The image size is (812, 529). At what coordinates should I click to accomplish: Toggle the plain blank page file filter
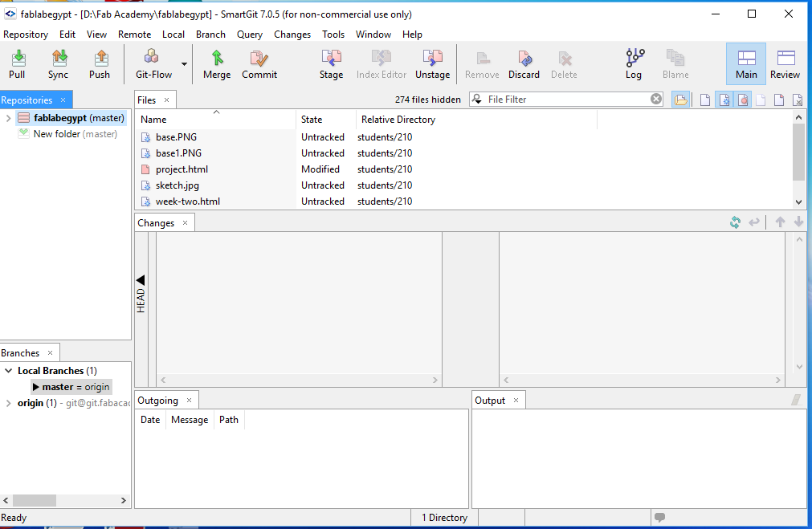coord(705,100)
